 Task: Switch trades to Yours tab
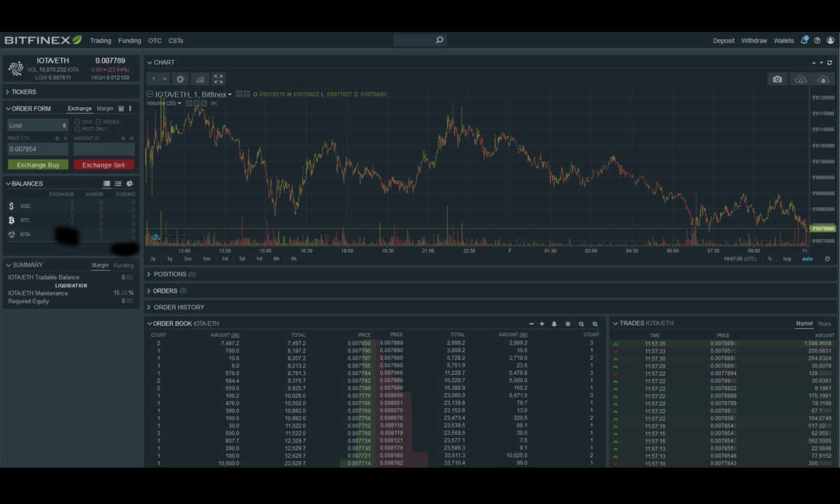click(825, 323)
